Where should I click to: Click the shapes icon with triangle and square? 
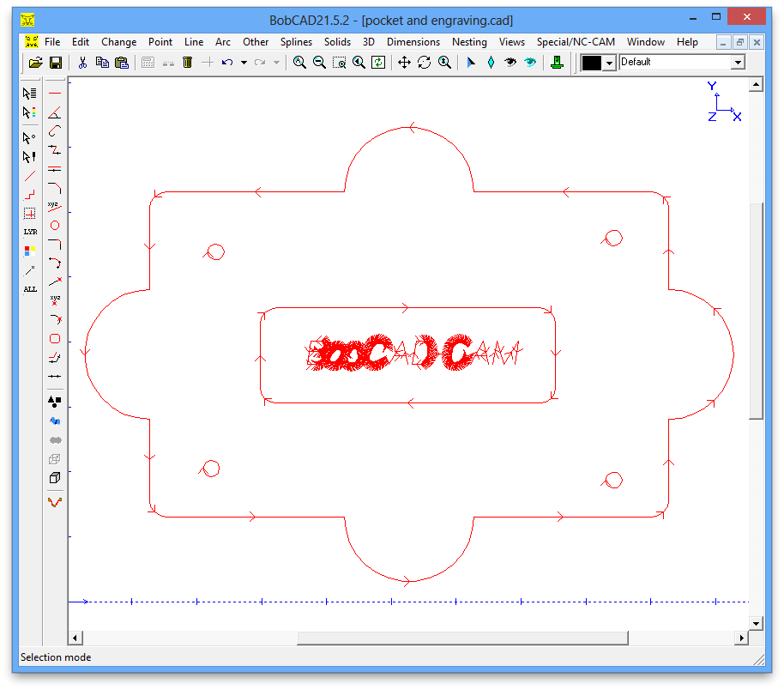pos(55,402)
